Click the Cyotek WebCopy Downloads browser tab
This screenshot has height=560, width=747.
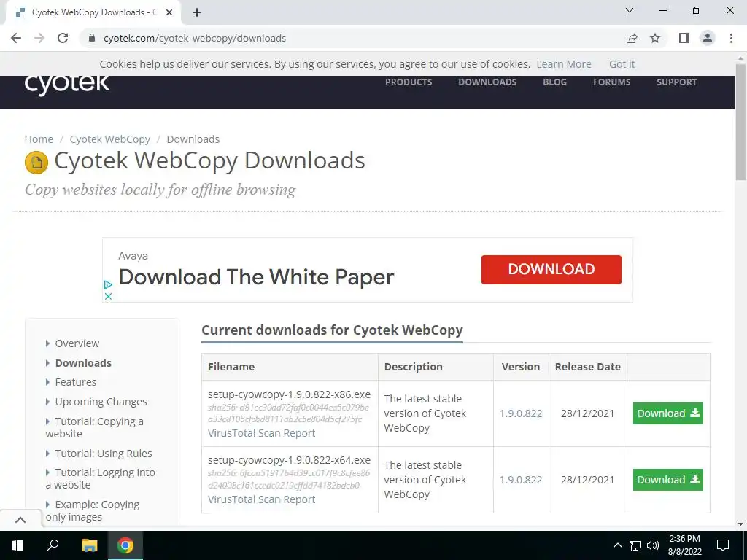[x=93, y=12]
